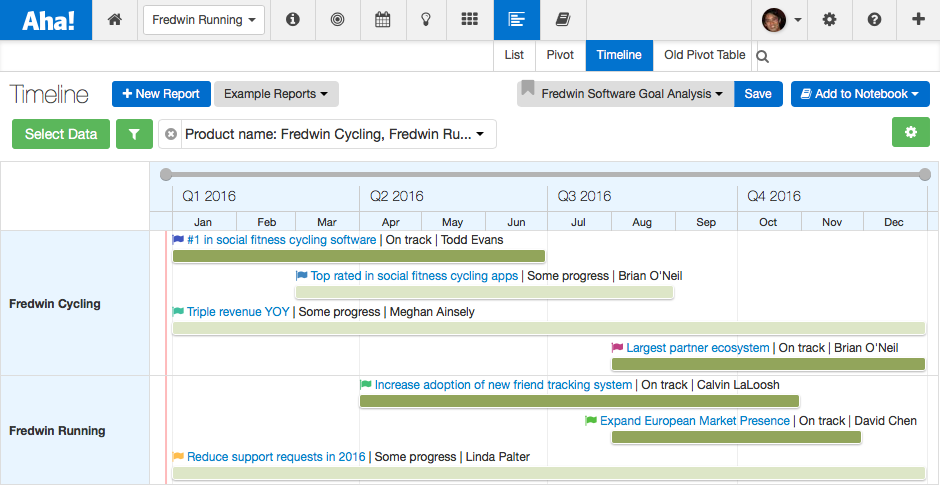Open the #1 in social fitness cycling software link
This screenshot has height=500, width=940.
pos(281,240)
